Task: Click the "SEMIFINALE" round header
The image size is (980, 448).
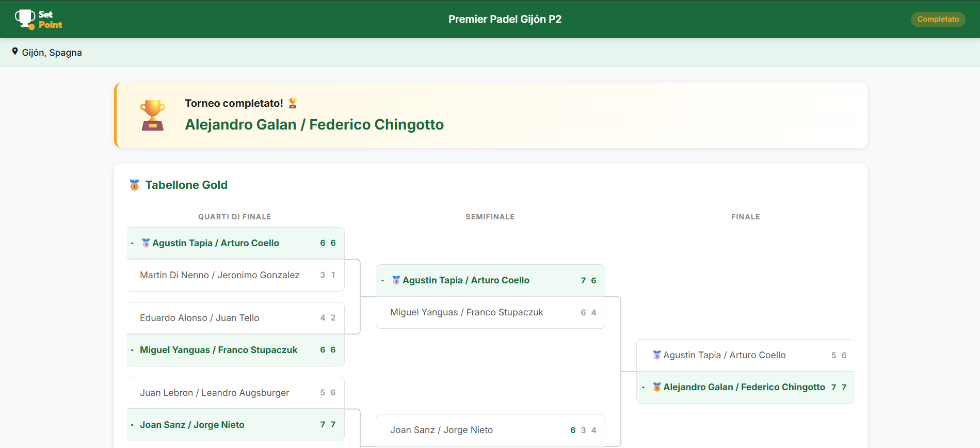Action: [x=490, y=217]
